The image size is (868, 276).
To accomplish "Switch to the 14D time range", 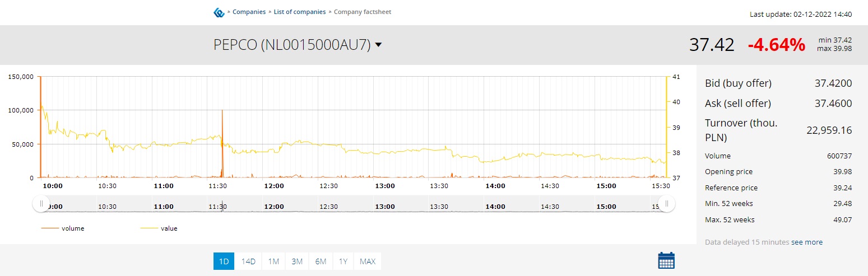I will click(248, 261).
